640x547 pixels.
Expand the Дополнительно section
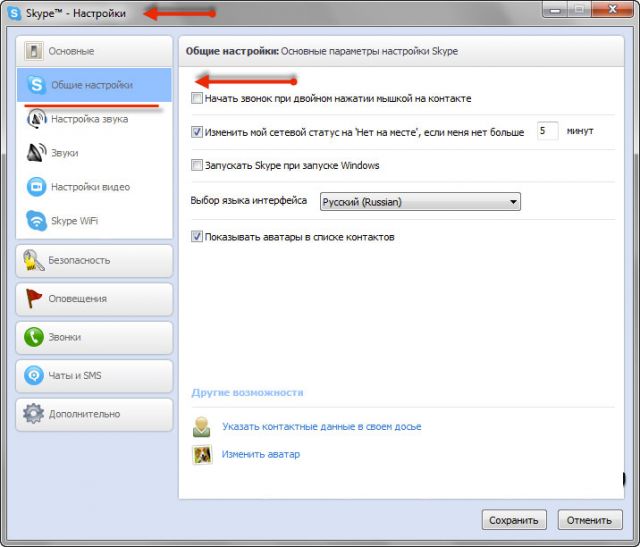coord(94,414)
